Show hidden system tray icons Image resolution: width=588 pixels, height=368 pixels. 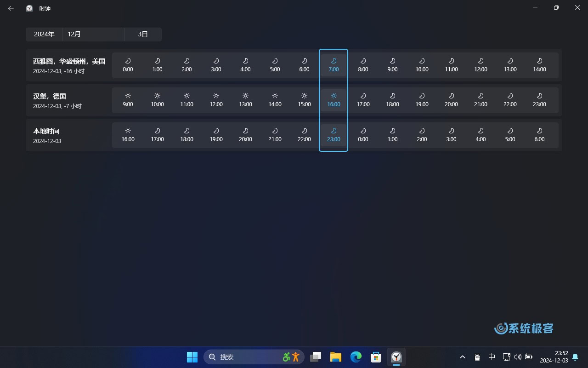[463, 357]
